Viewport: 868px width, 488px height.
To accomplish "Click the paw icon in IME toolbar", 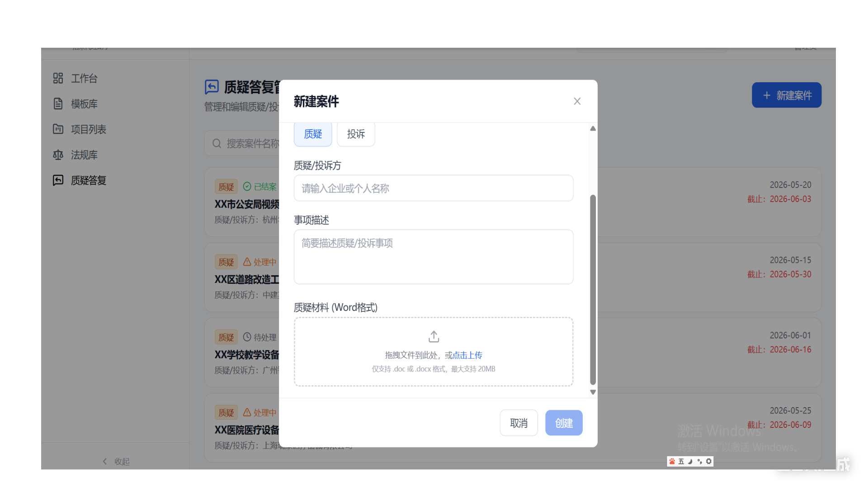I will click(x=672, y=461).
